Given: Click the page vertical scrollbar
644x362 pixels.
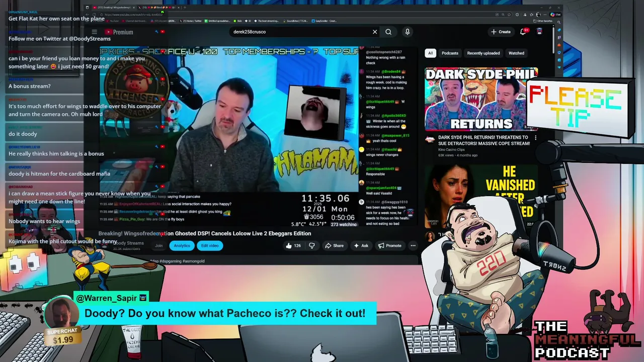Looking at the screenshot, I should coord(553,40).
